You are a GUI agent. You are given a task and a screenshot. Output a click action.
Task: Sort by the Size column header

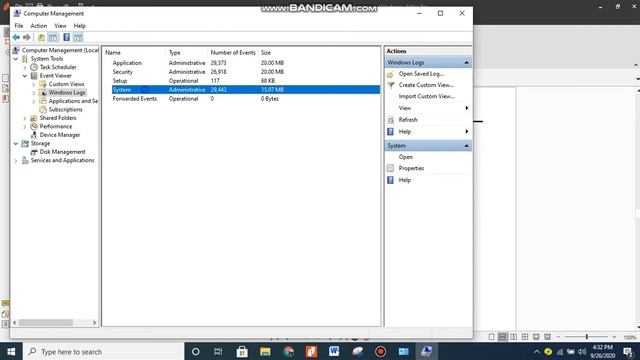point(266,53)
